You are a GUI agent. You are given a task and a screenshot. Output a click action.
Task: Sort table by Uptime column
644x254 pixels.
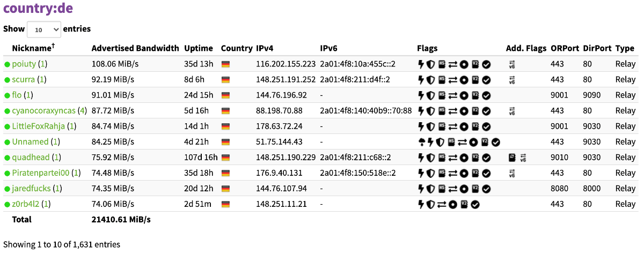coord(199,48)
